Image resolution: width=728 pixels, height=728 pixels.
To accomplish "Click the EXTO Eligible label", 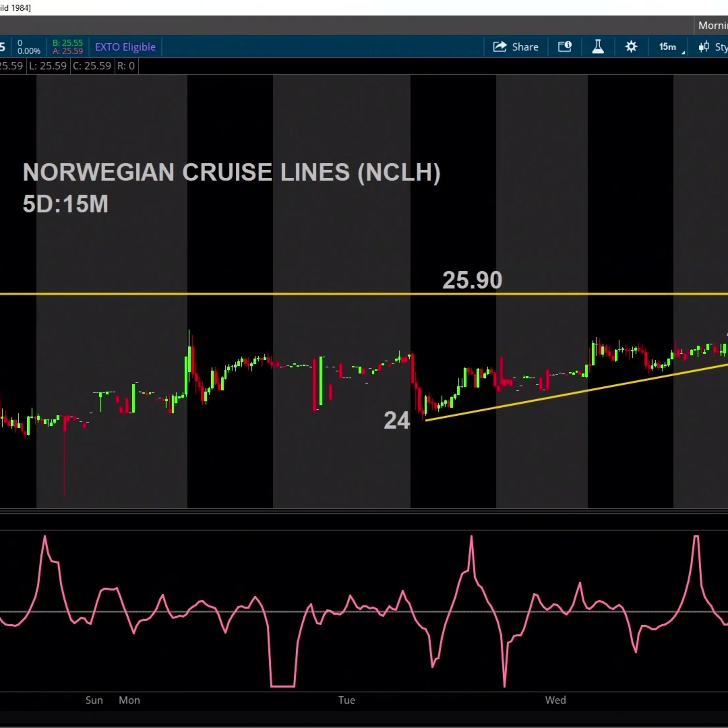I will [125, 47].
